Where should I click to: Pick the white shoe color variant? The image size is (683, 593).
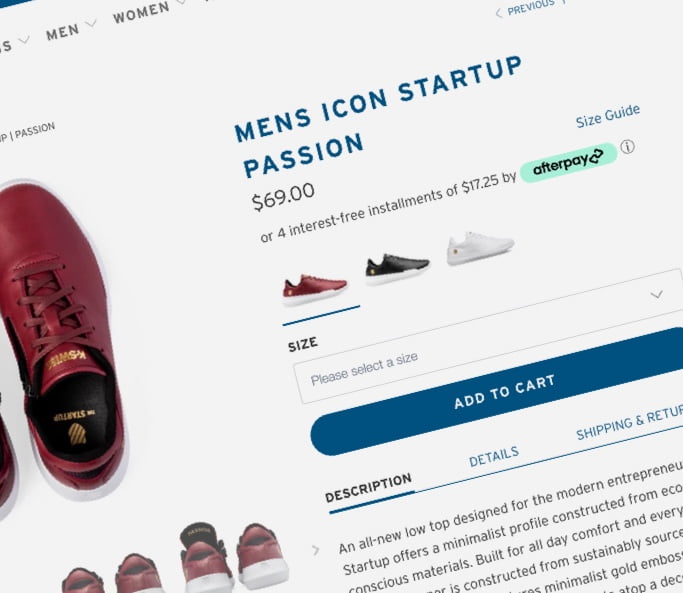[x=480, y=247]
